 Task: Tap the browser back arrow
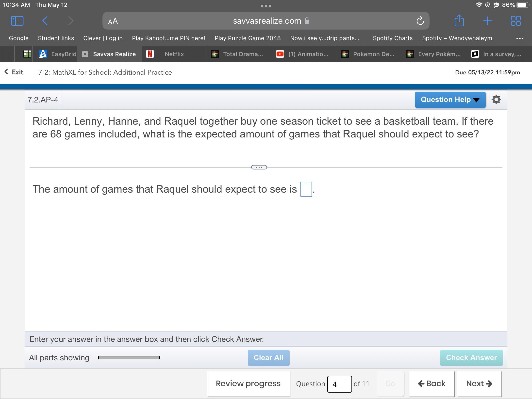(45, 21)
